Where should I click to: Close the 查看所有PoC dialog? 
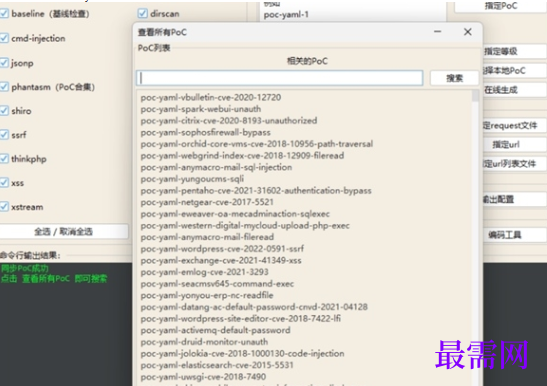468,32
